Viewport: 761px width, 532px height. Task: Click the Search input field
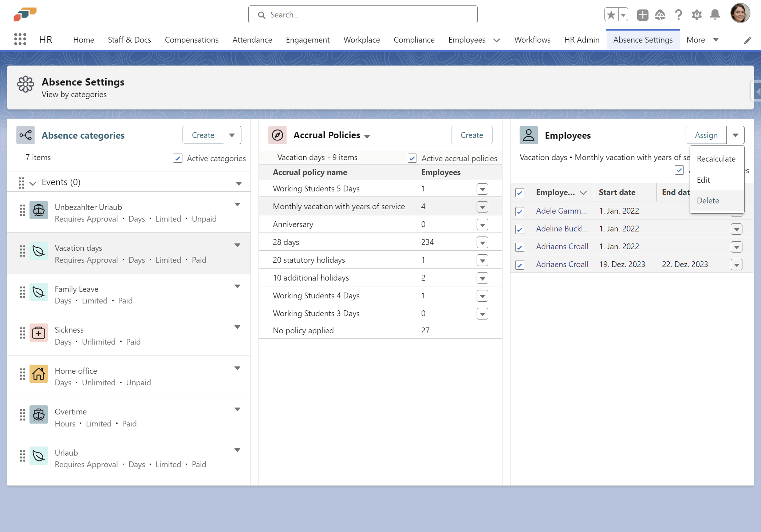pos(363,15)
